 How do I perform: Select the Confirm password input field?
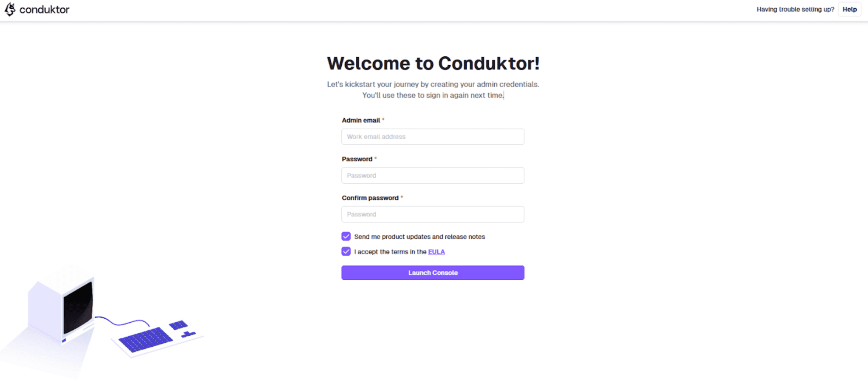(433, 215)
